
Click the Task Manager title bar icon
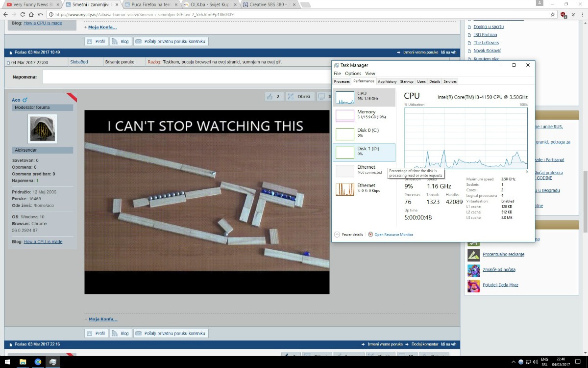coord(337,65)
